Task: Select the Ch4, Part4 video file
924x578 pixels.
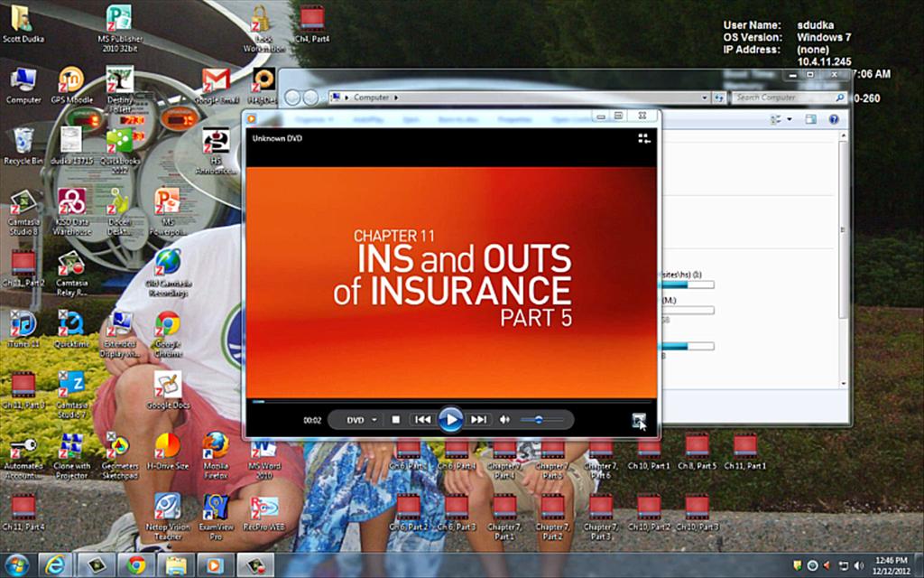Action: (x=311, y=24)
